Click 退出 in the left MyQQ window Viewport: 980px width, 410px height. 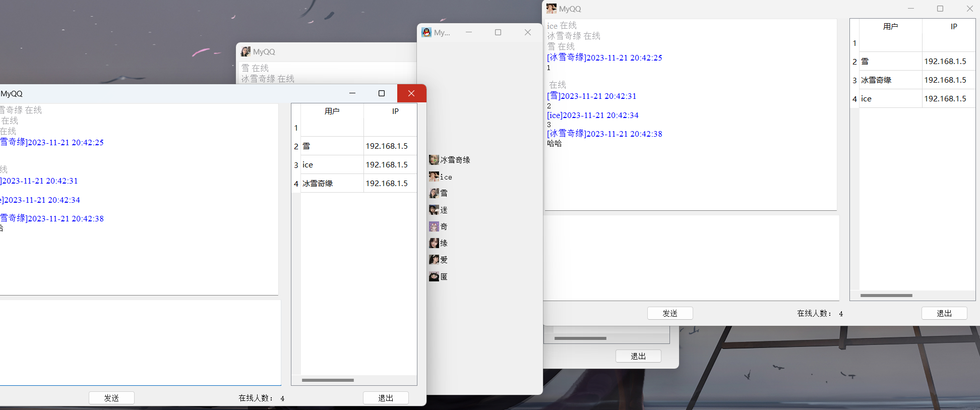coord(386,398)
